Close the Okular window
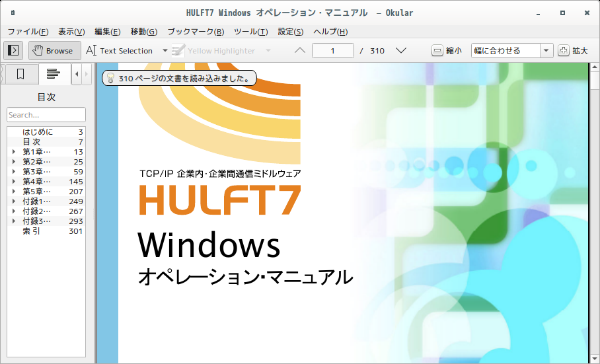Image resolution: width=600 pixels, height=364 pixels. tap(587, 13)
